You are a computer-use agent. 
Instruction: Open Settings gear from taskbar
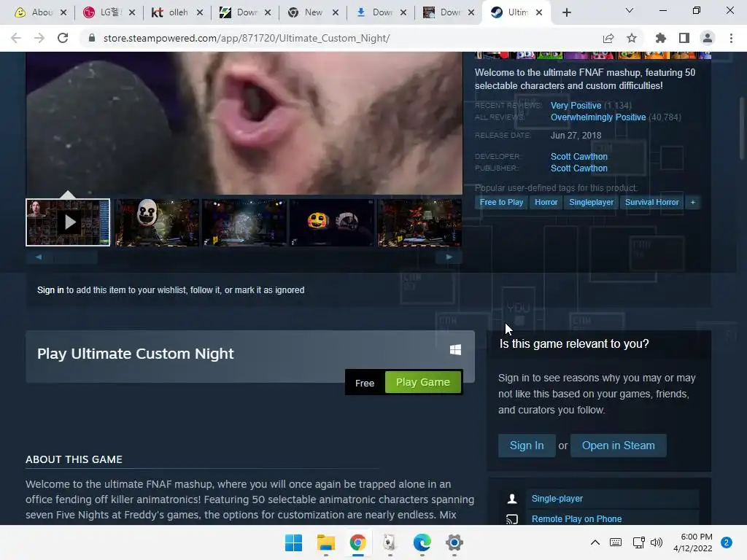pyautogui.click(x=454, y=542)
